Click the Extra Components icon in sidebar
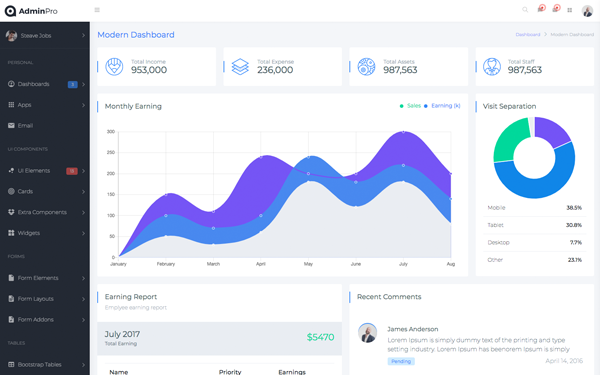Image resolution: width=600 pixels, height=375 pixels. [11, 212]
